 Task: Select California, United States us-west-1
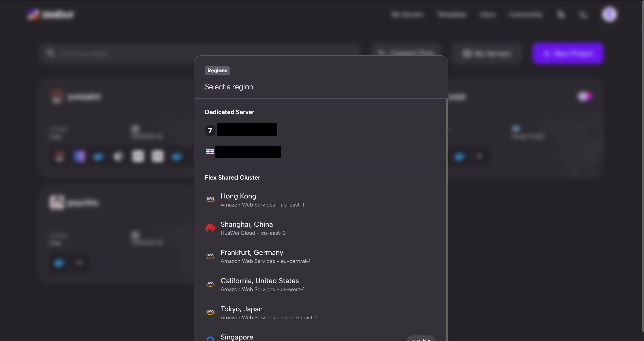[x=262, y=285]
